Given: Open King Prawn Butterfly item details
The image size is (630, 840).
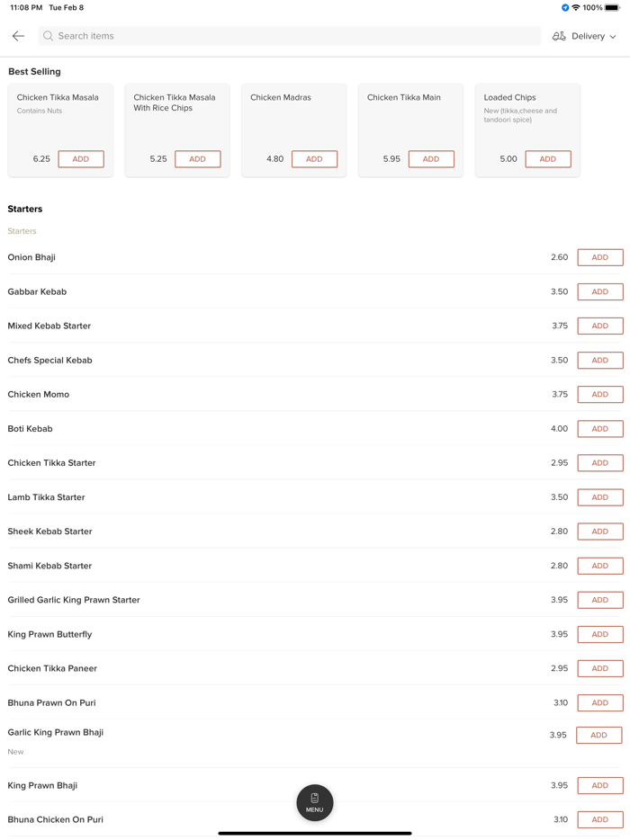Looking at the screenshot, I should [50, 634].
